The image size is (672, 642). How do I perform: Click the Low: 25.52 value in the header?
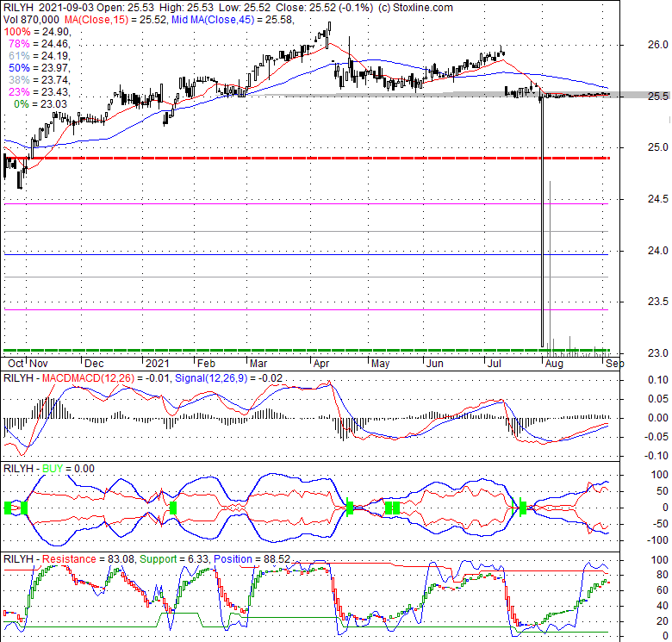click(x=245, y=8)
